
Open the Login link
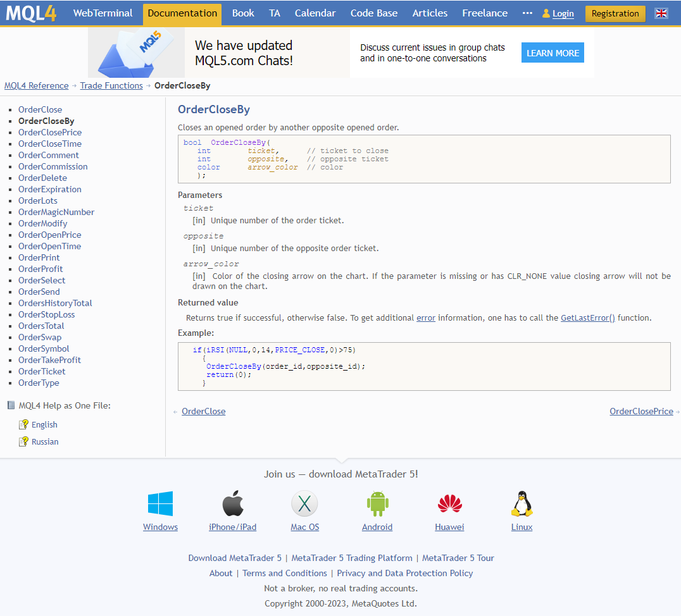point(563,14)
